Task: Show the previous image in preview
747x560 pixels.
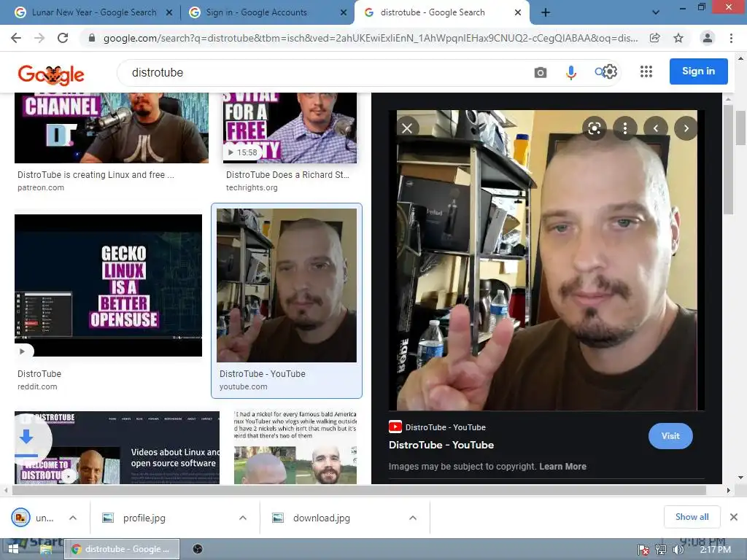Action: click(656, 128)
